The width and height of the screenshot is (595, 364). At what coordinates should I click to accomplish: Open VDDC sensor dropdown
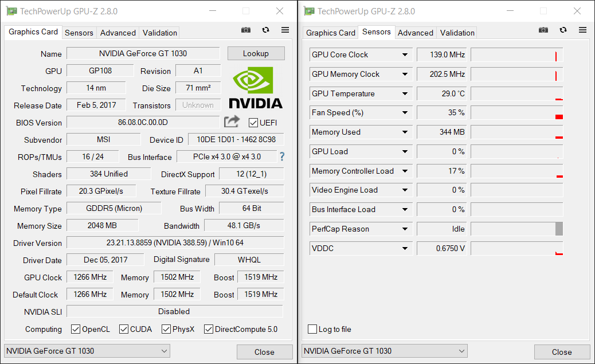405,248
